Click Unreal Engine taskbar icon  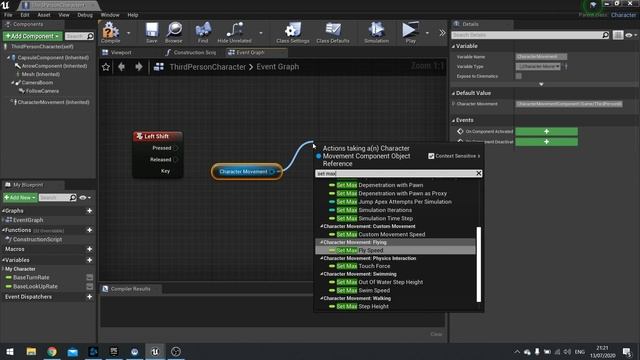(155, 351)
